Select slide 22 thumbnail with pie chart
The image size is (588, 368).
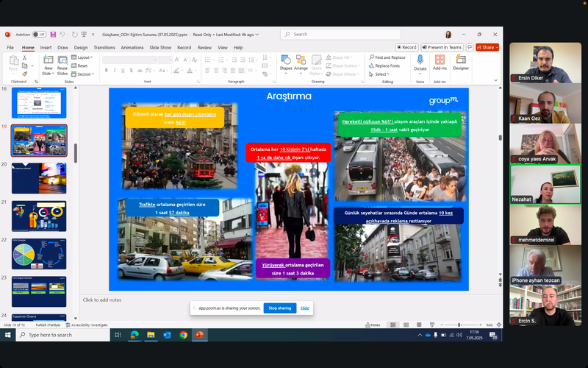[x=39, y=254]
